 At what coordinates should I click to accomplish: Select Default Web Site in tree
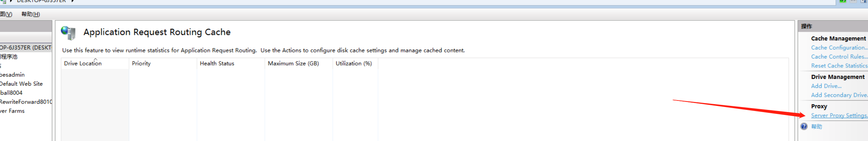click(21, 84)
